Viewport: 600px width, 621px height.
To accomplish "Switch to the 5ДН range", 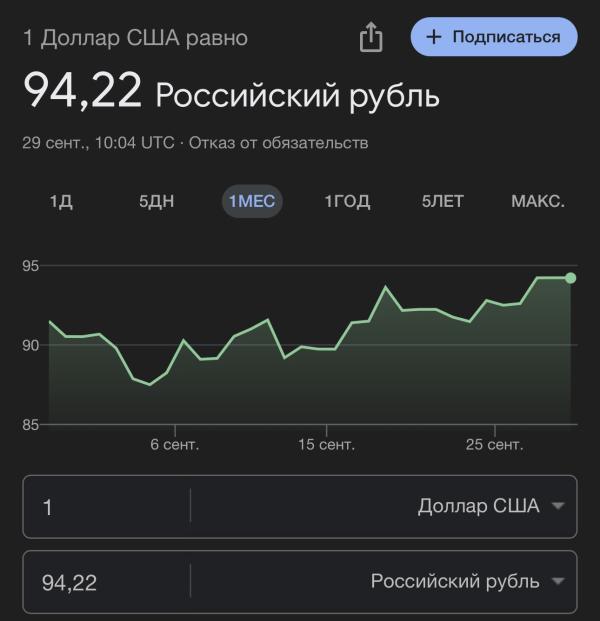I will click(x=156, y=201).
